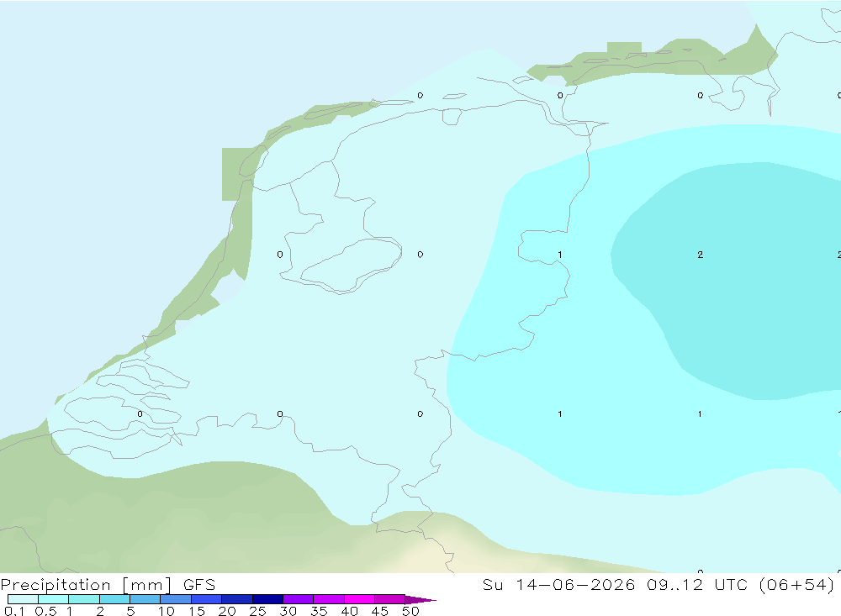The height and width of the screenshot is (616, 841).
Task: Click the '09..12 UTC' time text
Action: (x=697, y=584)
